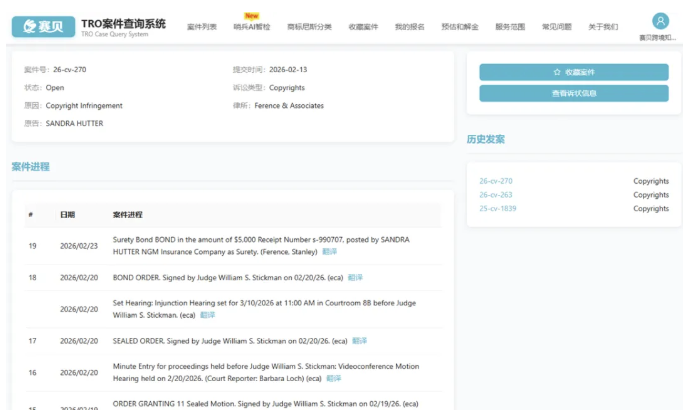695x415 pixels.
Task: Go to 哨兵AI智检 menu item
Action: click(x=251, y=27)
